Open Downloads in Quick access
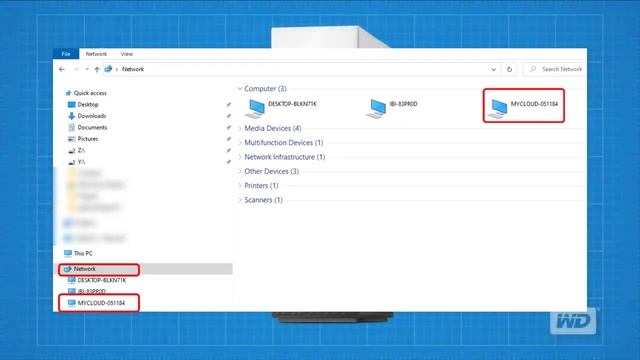Screen dimensions: 640x360 tap(92, 116)
